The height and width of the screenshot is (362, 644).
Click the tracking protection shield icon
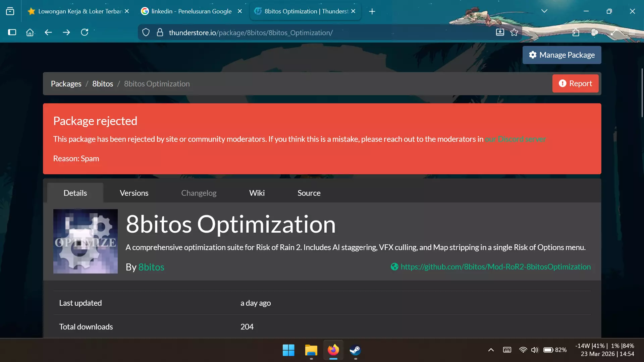point(146,33)
